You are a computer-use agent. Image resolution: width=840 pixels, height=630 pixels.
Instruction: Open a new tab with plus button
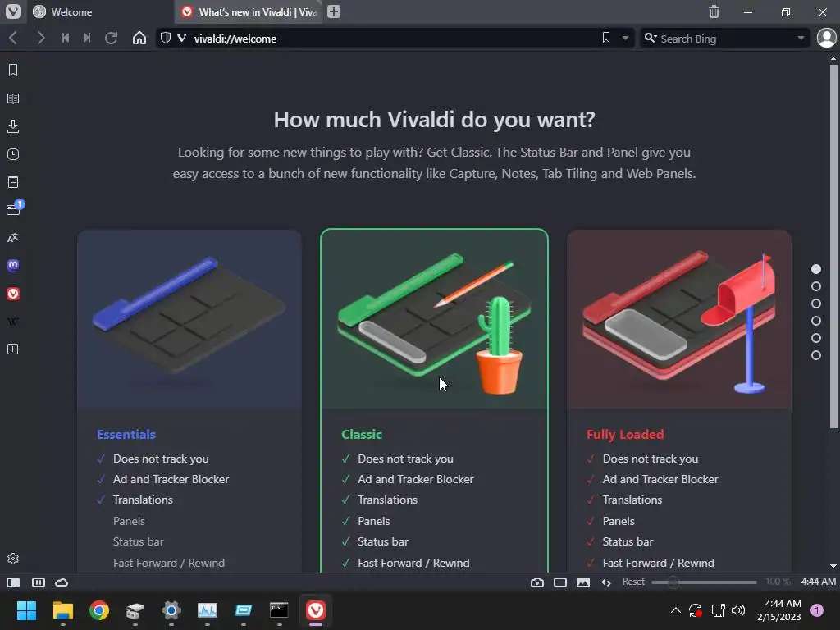[x=334, y=11]
